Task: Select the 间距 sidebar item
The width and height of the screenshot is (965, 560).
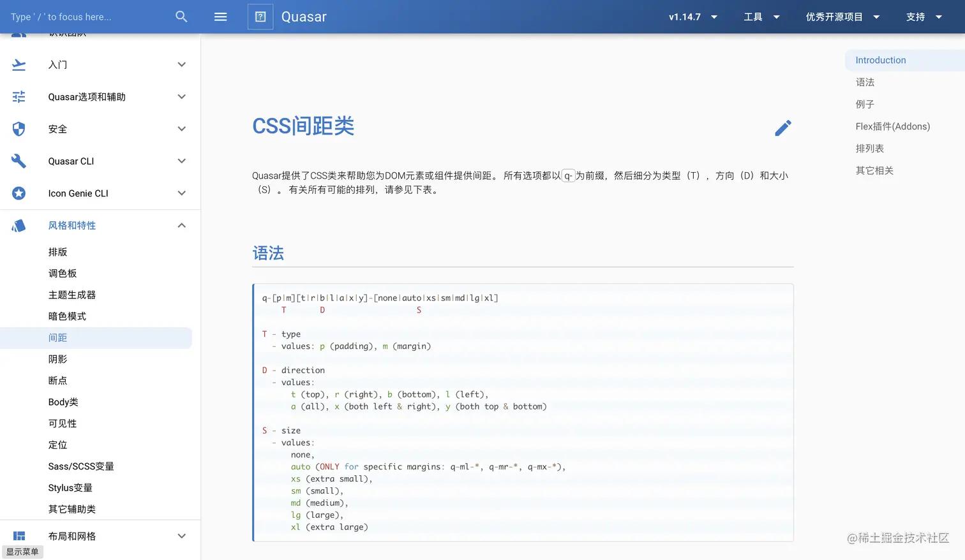Action: (96, 338)
